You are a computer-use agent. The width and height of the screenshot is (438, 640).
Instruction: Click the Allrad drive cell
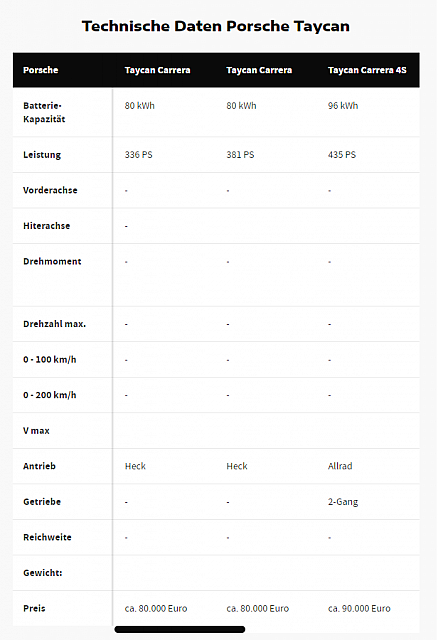pos(340,466)
